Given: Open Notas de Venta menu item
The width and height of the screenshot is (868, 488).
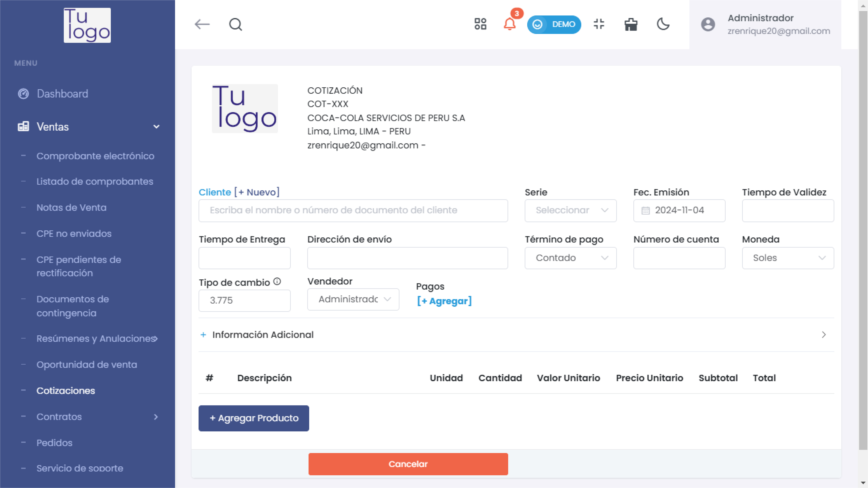Looking at the screenshot, I should click(x=71, y=208).
